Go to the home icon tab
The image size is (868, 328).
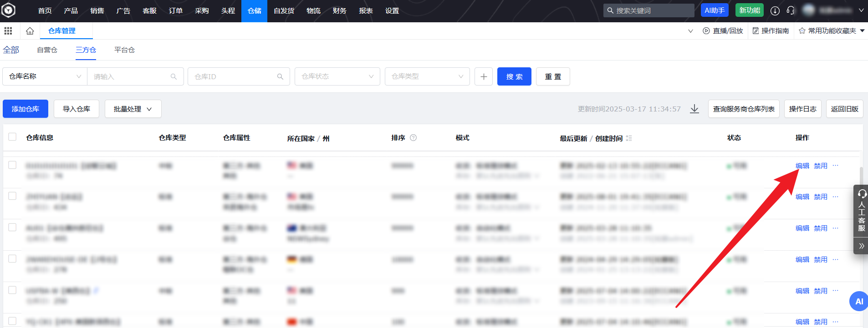coord(30,31)
